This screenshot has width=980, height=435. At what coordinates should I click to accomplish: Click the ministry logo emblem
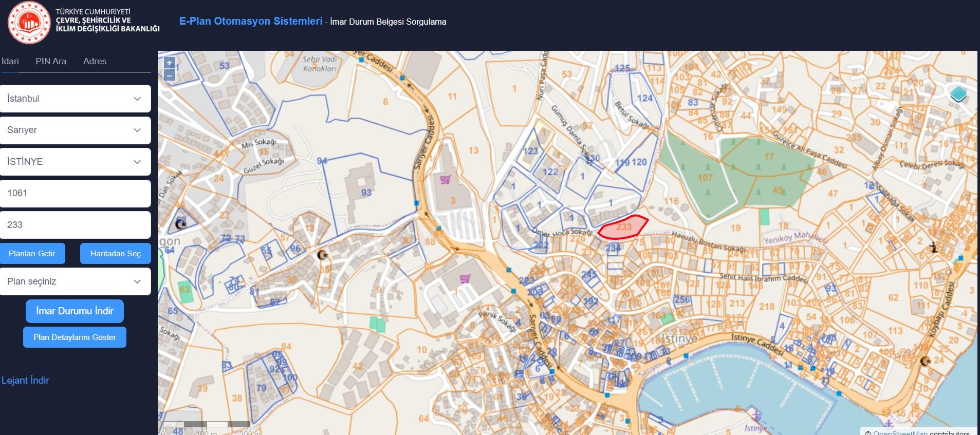[x=29, y=23]
